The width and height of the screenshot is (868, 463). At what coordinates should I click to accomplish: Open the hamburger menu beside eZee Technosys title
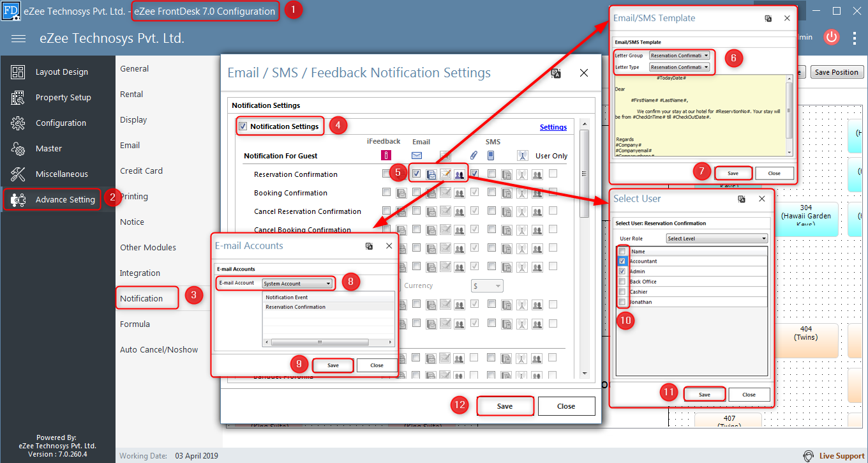point(19,38)
